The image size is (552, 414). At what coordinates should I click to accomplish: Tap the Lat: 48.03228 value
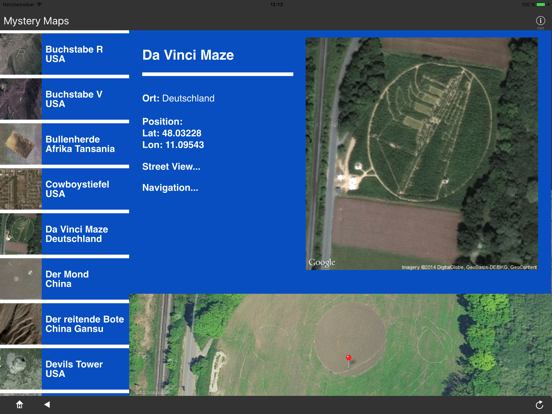point(172,133)
